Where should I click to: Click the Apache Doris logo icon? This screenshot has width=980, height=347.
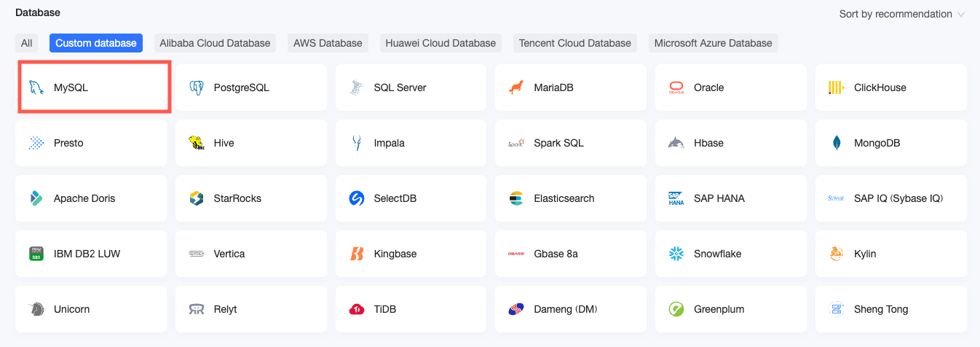coord(36,198)
